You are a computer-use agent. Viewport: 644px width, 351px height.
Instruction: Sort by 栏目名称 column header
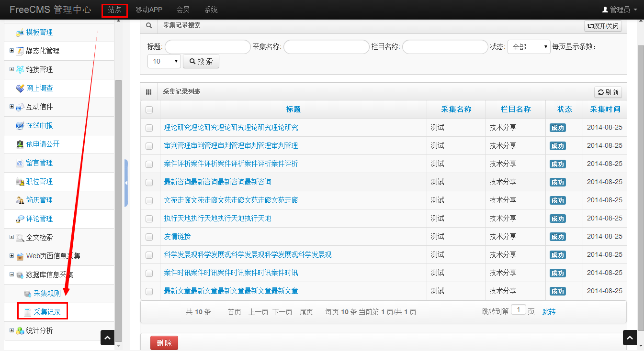point(516,109)
